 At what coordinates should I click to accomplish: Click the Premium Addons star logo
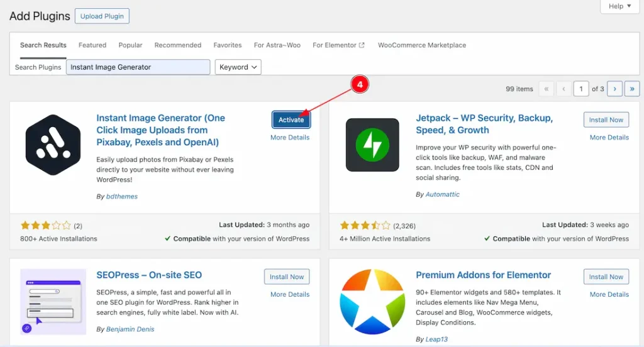[372, 302]
